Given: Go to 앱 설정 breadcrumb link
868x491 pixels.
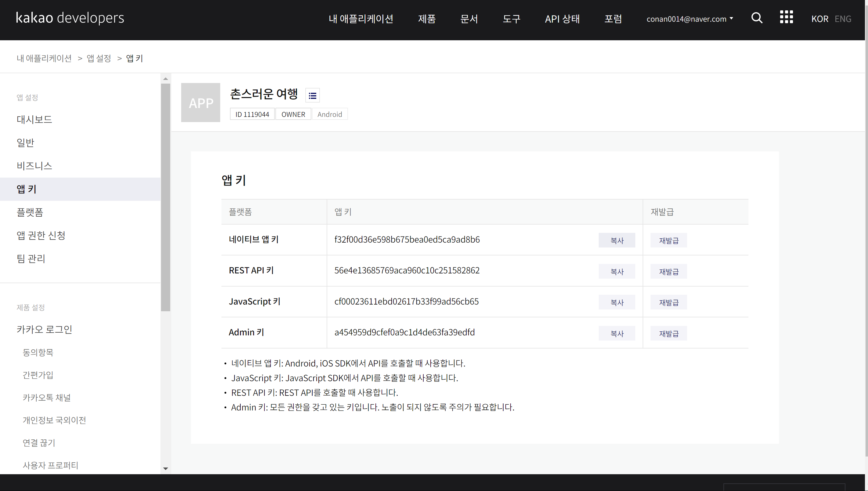Looking at the screenshot, I should click(99, 58).
